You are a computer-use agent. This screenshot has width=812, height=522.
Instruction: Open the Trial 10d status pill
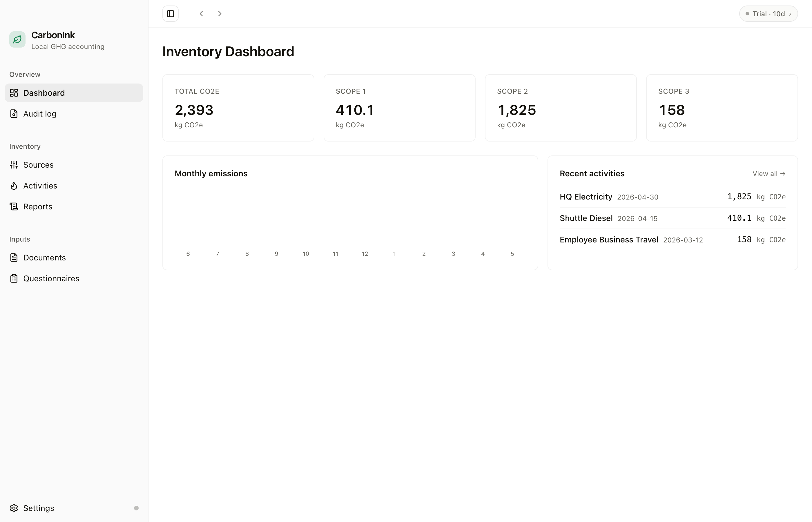[768, 14]
